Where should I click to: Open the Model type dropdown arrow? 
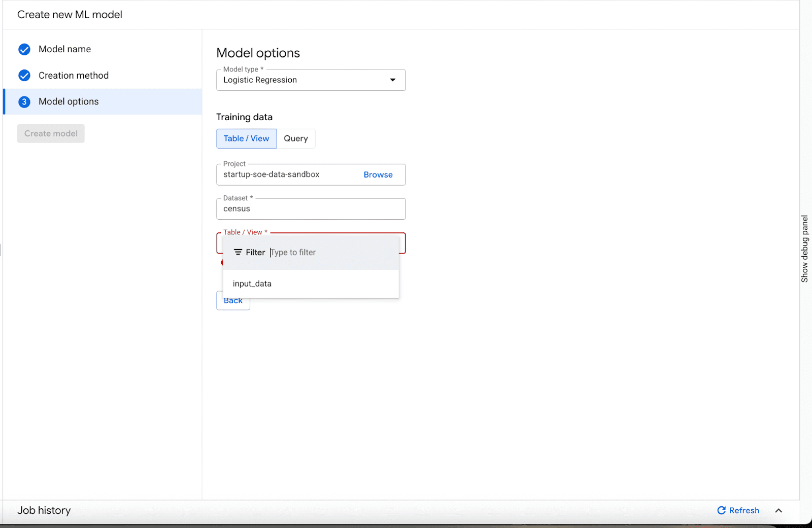pos(392,80)
